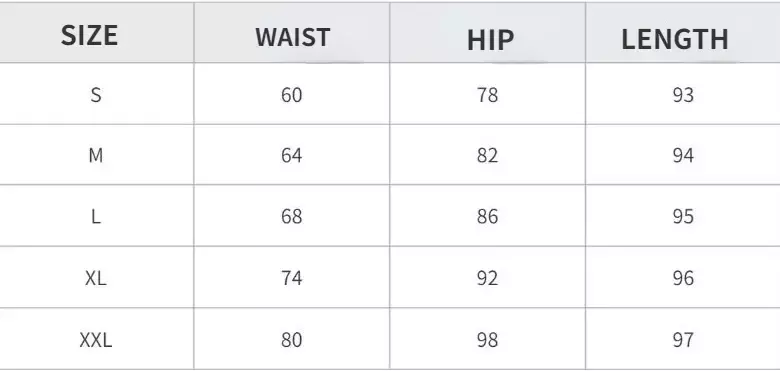Click waist value 74 for size XL
Viewport: 780px width, 371px height.
coord(292,278)
